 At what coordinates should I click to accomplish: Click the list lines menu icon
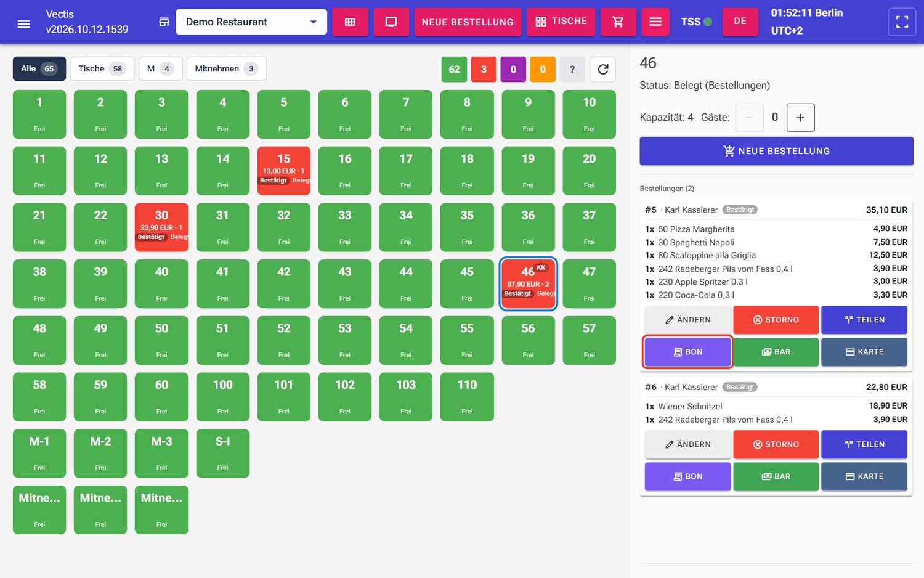(655, 22)
